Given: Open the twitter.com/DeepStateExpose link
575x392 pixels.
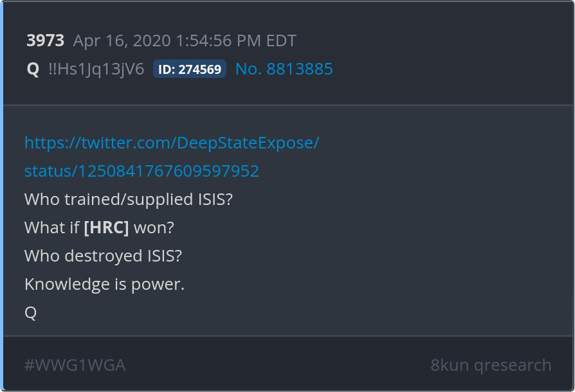Looking at the screenshot, I should coord(171,143).
